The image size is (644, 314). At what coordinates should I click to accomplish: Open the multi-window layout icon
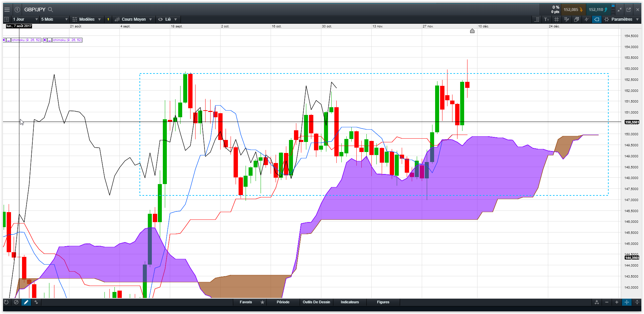coord(577,19)
